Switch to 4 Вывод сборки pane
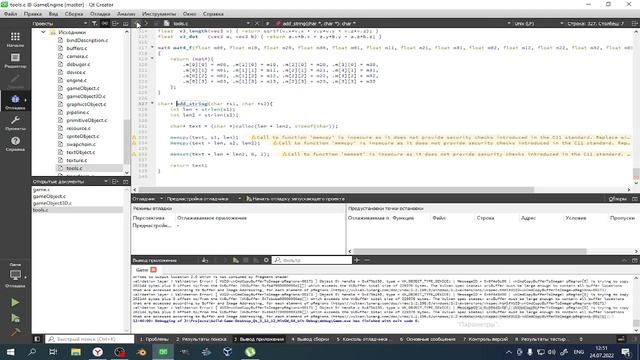This screenshot has height=360, width=640. pos(310,339)
